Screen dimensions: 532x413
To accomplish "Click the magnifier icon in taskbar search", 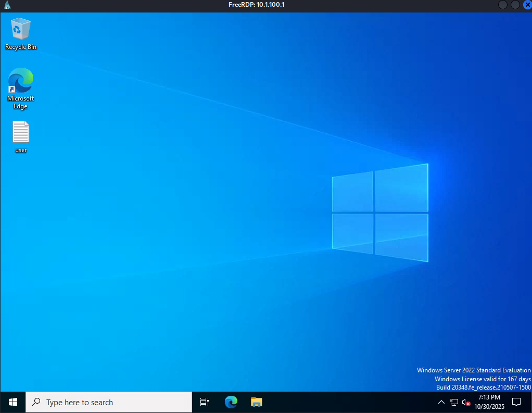I will [36, 402].
